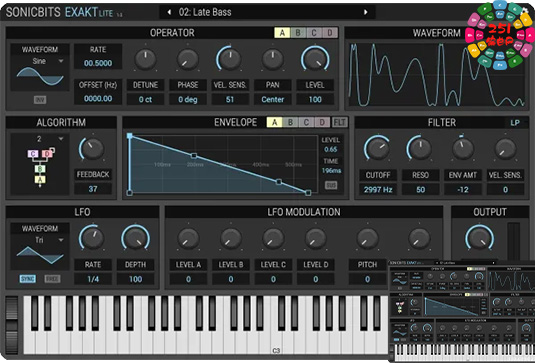The image size is (535, 363).
Task: Click the LFO rate value 1/4
Action: [93, 279]
